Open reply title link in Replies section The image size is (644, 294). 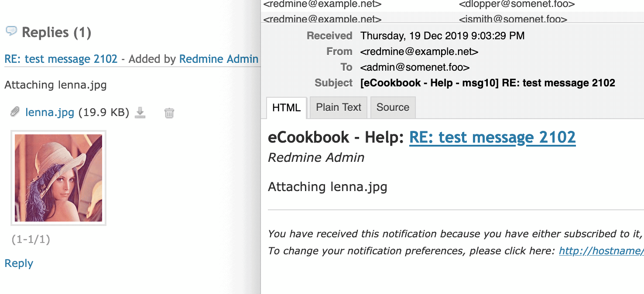point(61,59)
